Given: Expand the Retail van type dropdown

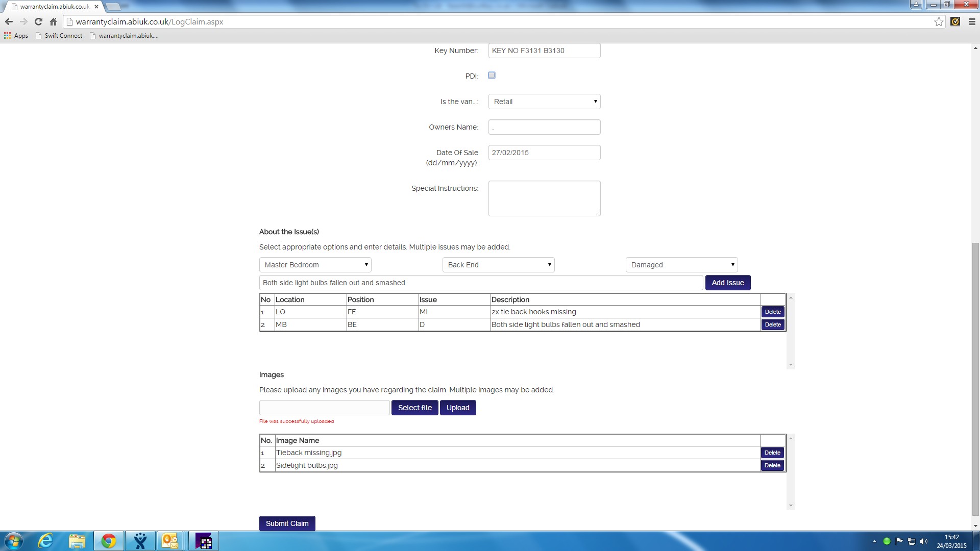Looking at the screenshot, I should [544, 102].
